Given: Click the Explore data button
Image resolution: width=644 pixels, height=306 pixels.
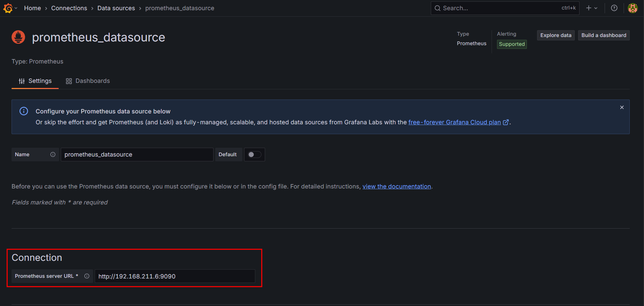Looking at the screenshot, I should click(x=555, y=35).
